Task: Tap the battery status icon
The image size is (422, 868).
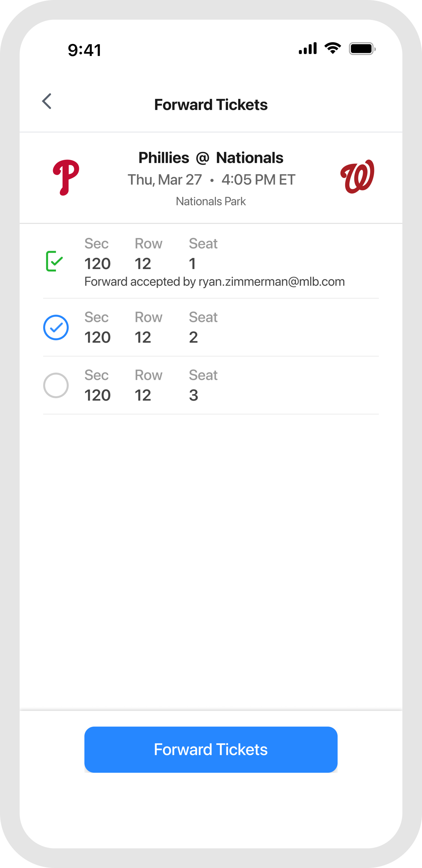Action: click(362, 49)
